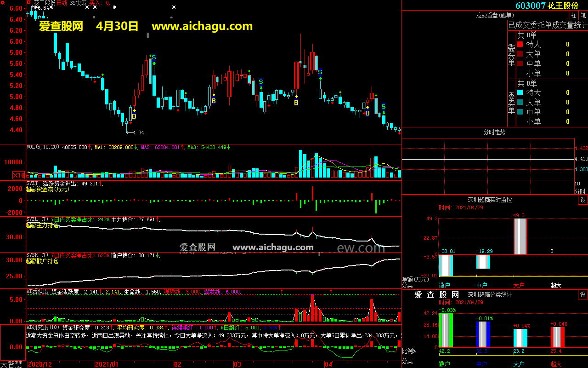Click the MA2: 62804.801 value
Screen dimensions: 588x368
[x=161, y=147]
